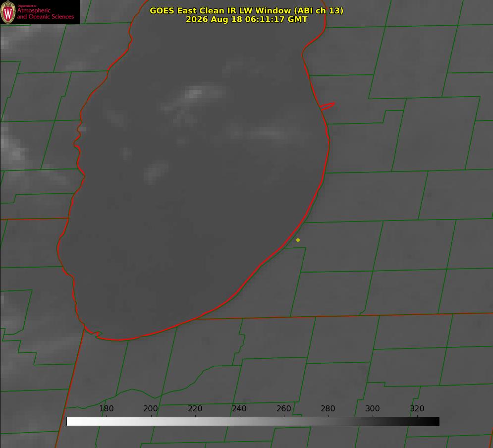Click the grayscale temperature color bar

[x=253, y=421]
